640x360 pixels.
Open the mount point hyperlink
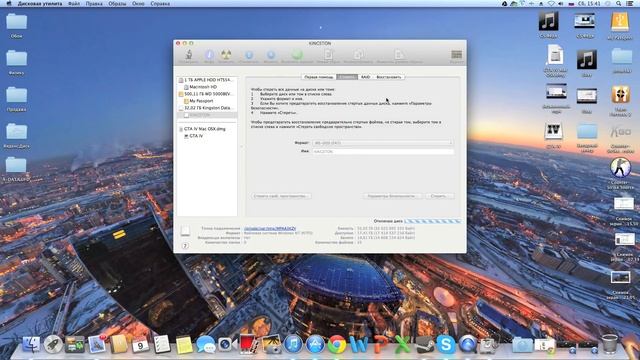click(x=270, y=229)
